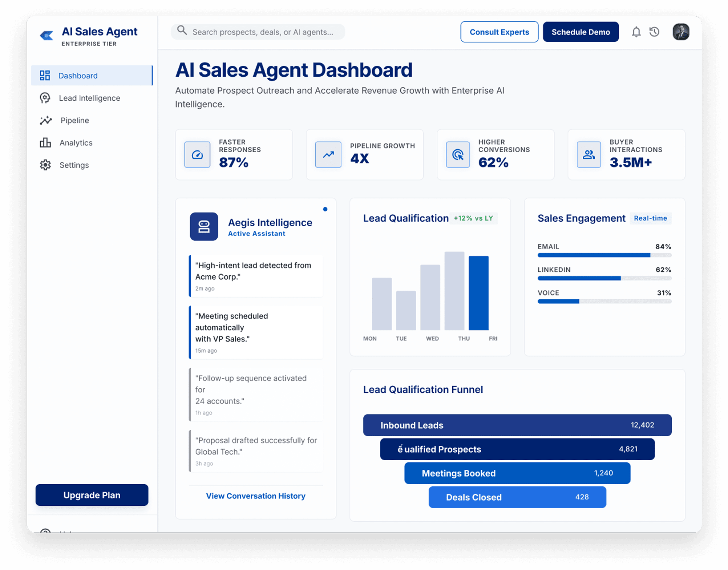
Task: Click the Schedule Demo button
Action: coord(581,32)
